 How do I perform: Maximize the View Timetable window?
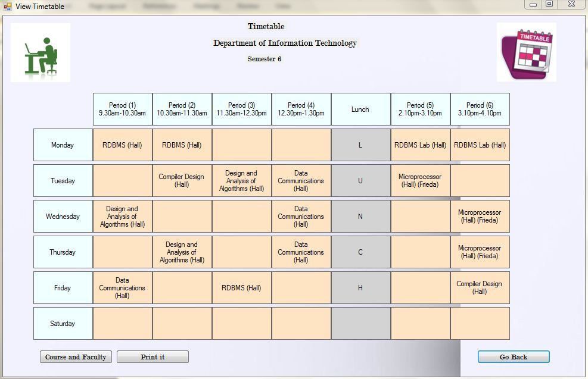tap(549, 4)
